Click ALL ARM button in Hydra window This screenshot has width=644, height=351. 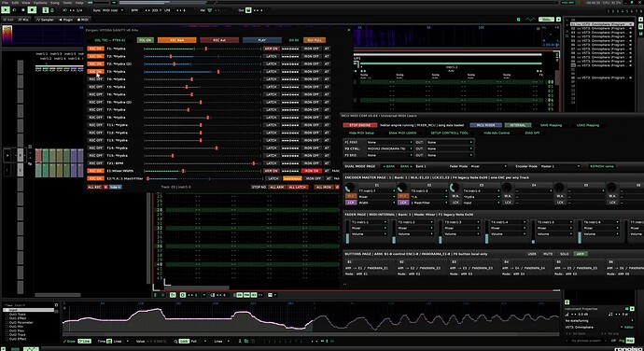277,187
